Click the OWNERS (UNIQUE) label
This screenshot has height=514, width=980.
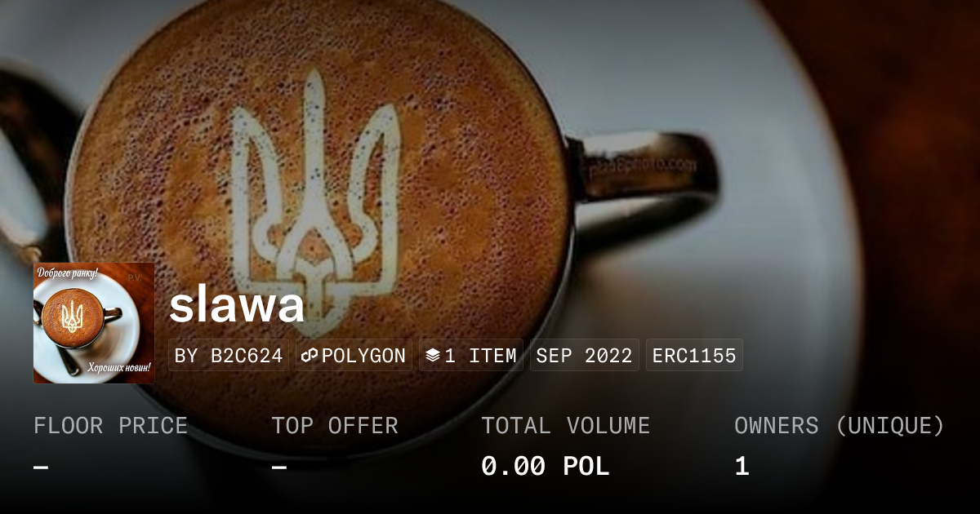pos(840,426)
